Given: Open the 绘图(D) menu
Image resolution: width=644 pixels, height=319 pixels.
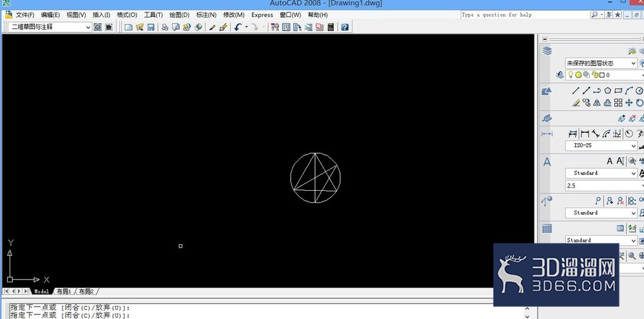Looking at the screenshot, I should [x=180, y=15].
